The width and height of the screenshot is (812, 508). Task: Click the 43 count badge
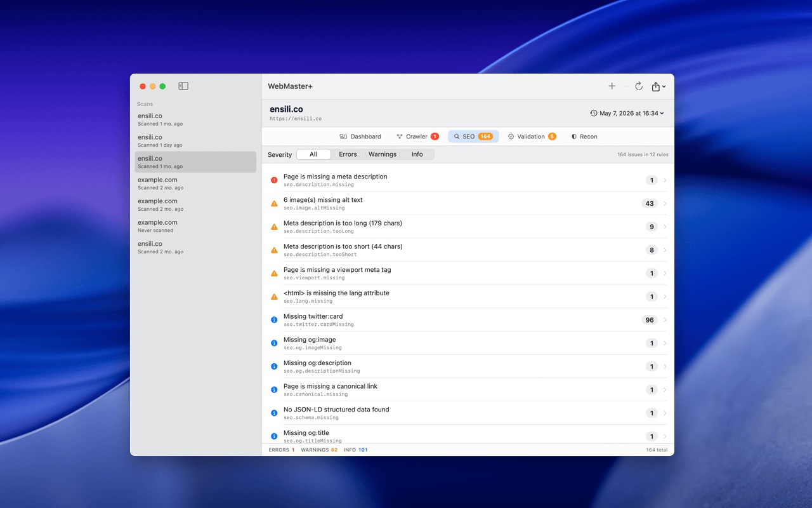[650, 204]
